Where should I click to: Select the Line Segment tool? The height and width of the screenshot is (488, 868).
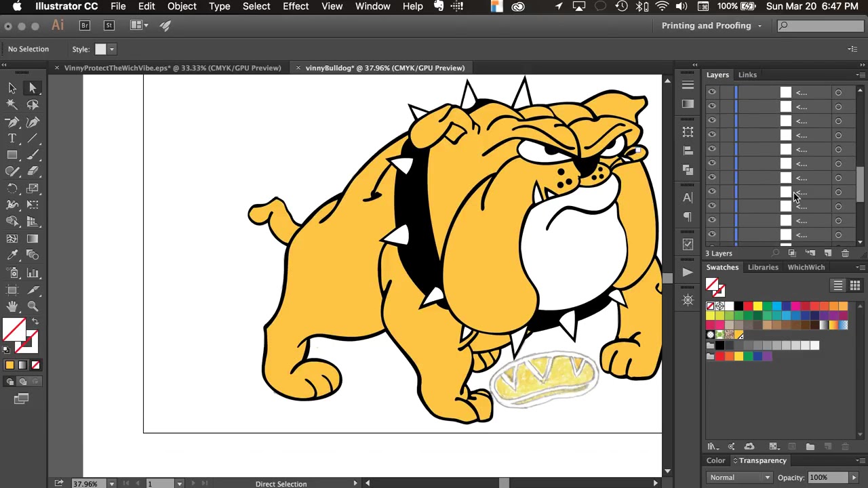33,138
